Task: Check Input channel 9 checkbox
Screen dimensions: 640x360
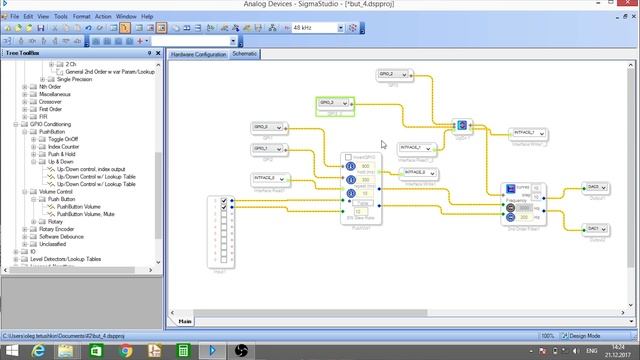Action: [224, 260]
